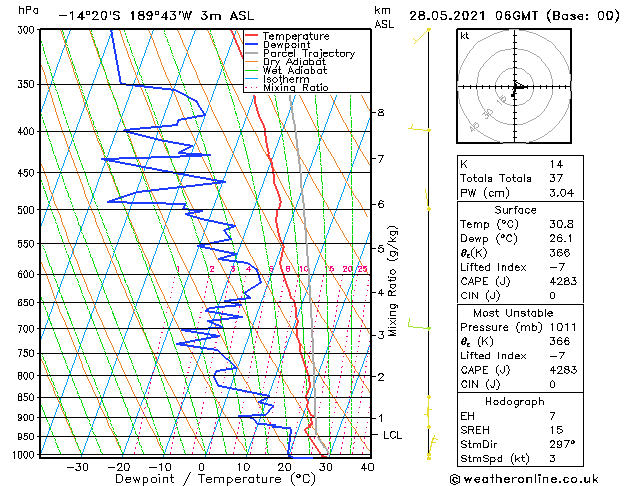Select the Wet Adiabat legend label

pyautogui.click(x=295, y=70)
